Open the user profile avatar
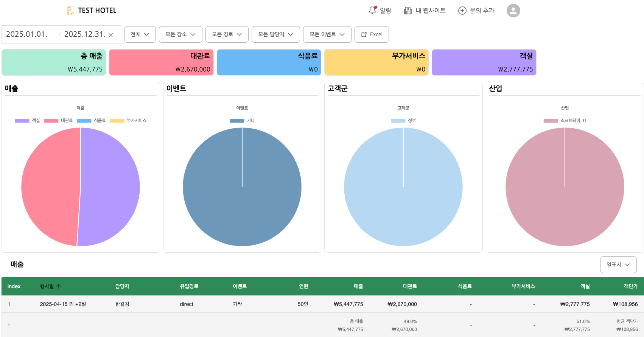This screenshot has width=644, height=337. click(513, 11)
